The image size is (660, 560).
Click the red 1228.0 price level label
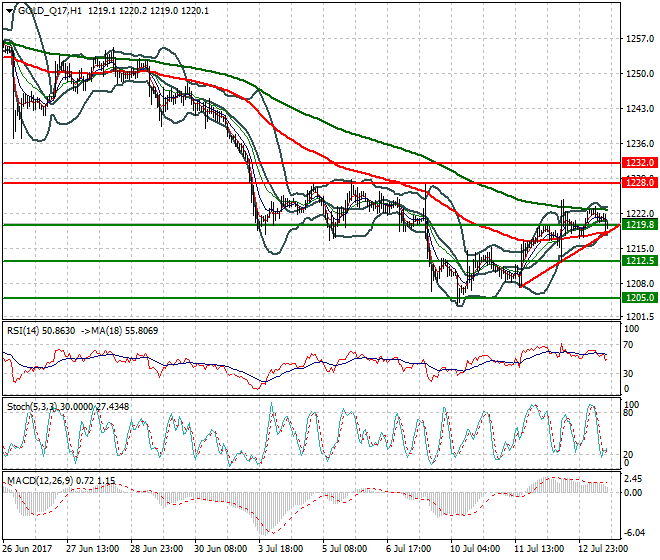click(639, 183)
